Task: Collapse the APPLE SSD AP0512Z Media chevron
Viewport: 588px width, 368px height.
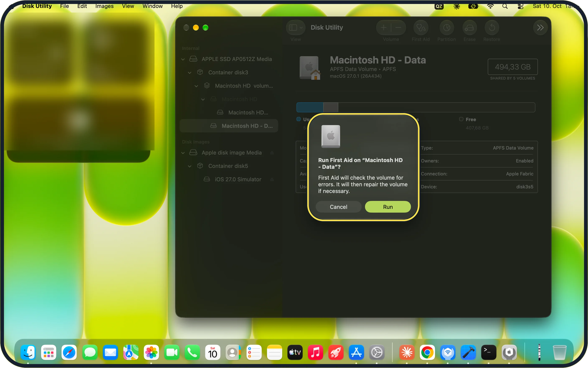Action: 183,59
